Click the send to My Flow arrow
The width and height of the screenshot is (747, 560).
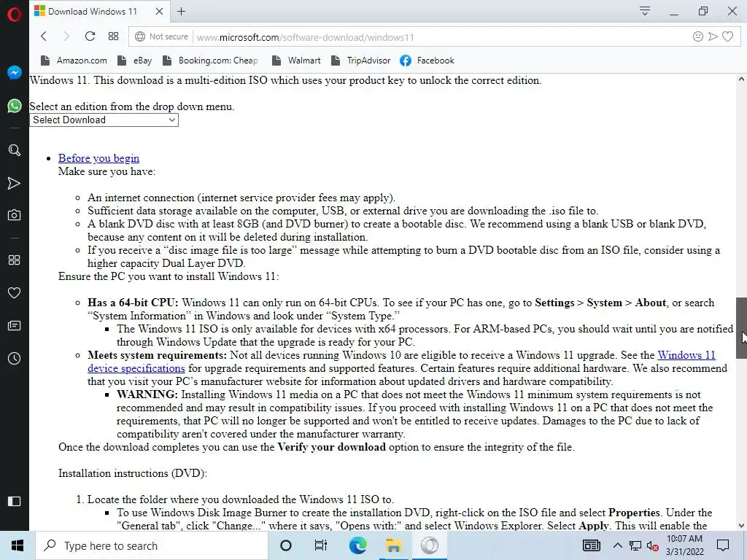(713, 36)
